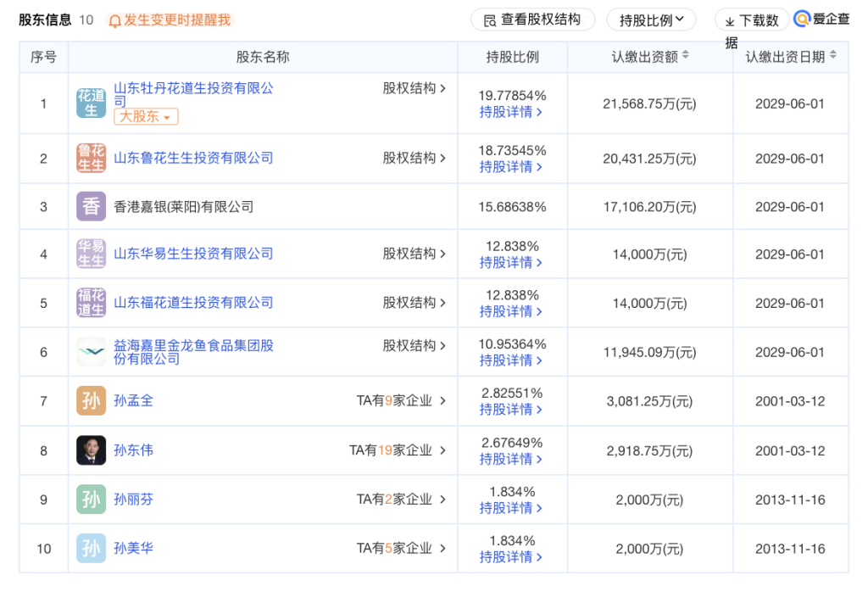868x592 pixels.
Task: Click 发生变更时提醒我 reminder text
Action: coord(177,20)
